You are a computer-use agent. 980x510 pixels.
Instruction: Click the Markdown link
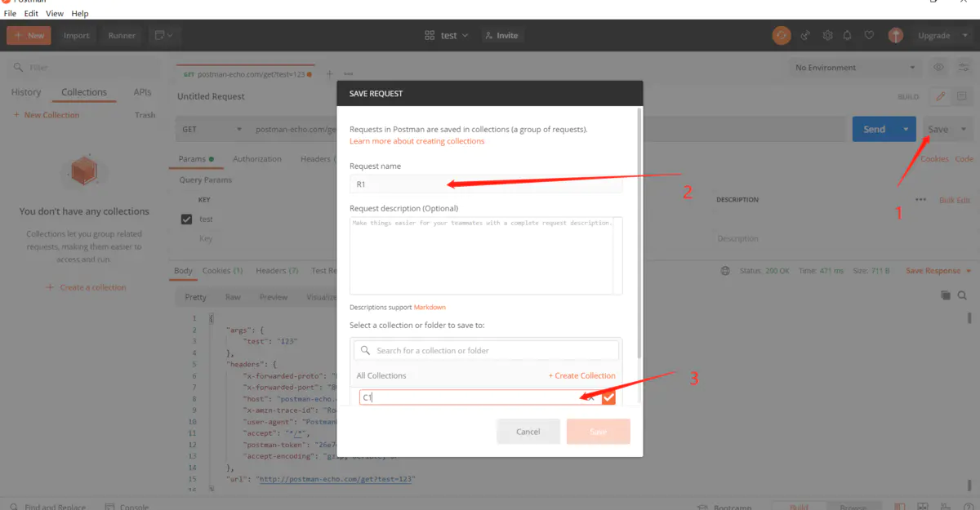(x=430, y=308)
